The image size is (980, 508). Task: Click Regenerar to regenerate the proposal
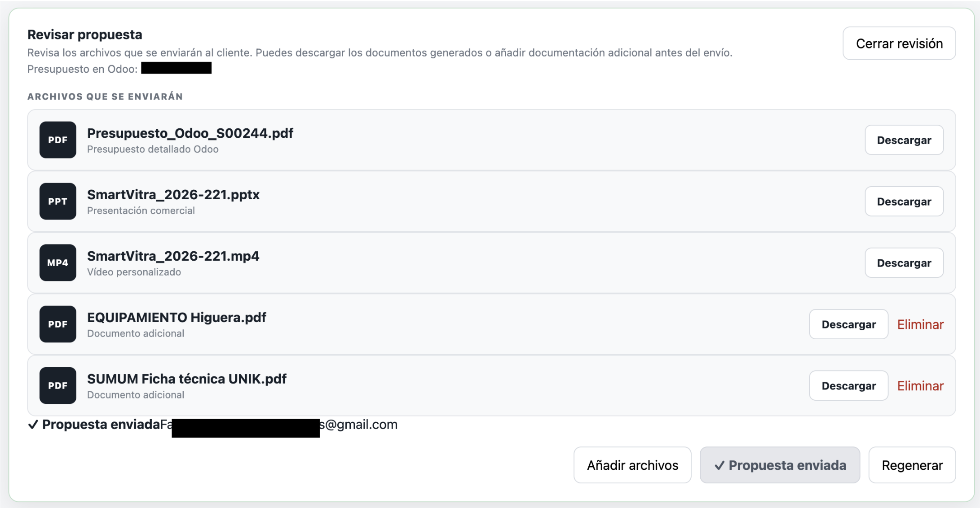912,465
